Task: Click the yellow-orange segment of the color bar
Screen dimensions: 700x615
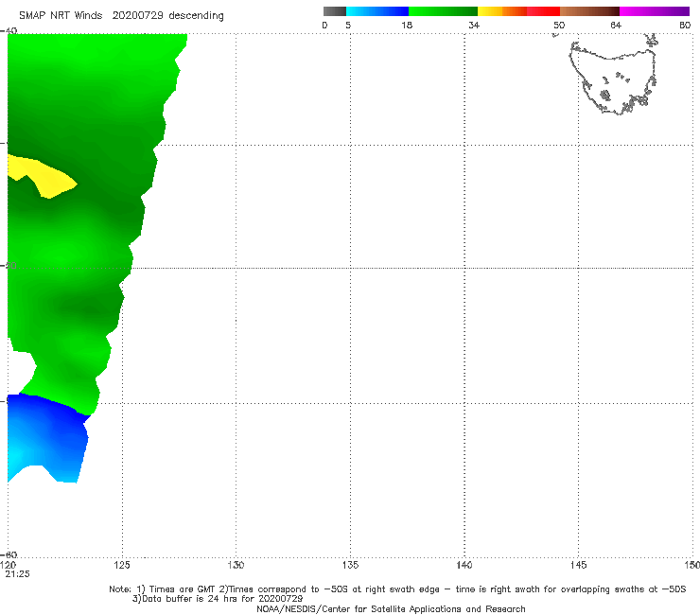Action: coord(501,11)
